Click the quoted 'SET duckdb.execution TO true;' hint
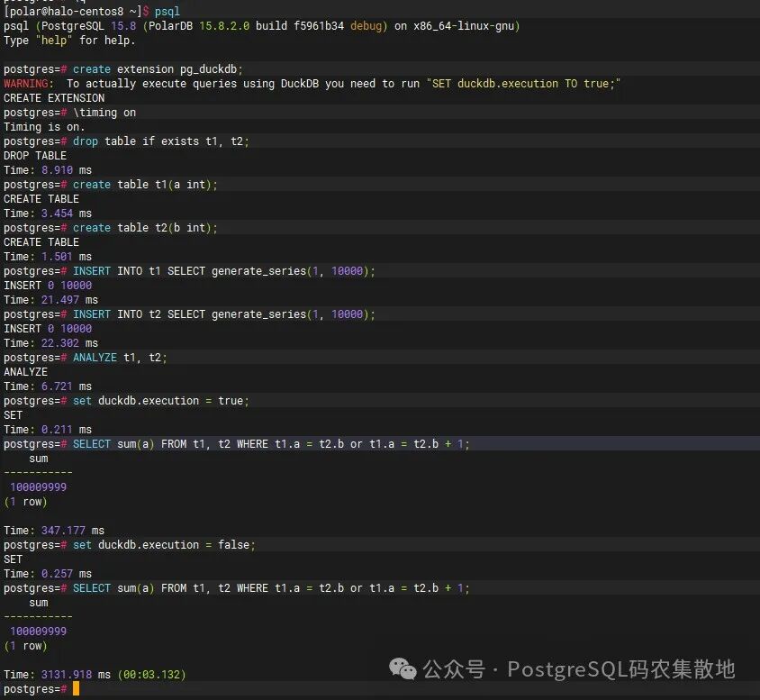The width and height of the screenshot is (760, 700). tap(523, 84)
